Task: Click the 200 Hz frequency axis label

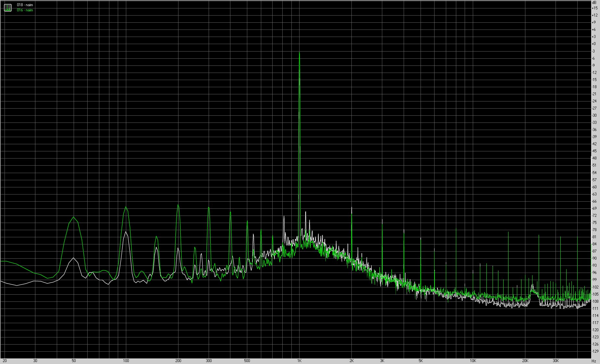Action: tap(178, 361)
